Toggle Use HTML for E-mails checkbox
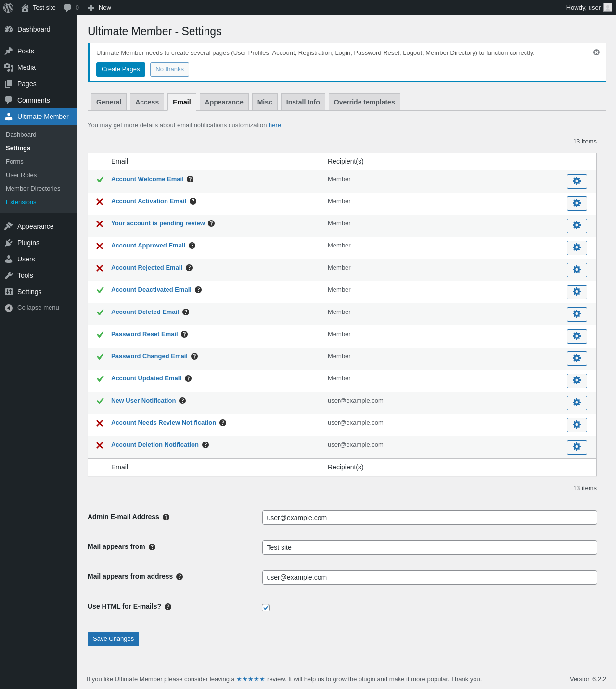616x689 pixels. tap(266, 608)
